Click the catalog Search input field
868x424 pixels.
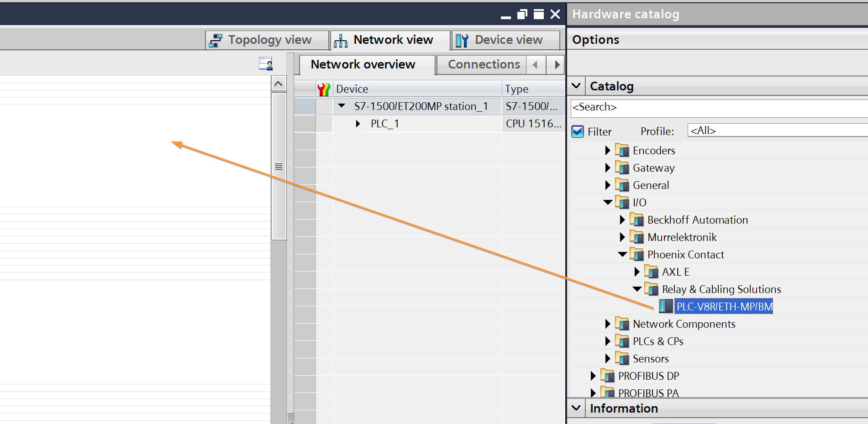[717, 107]
